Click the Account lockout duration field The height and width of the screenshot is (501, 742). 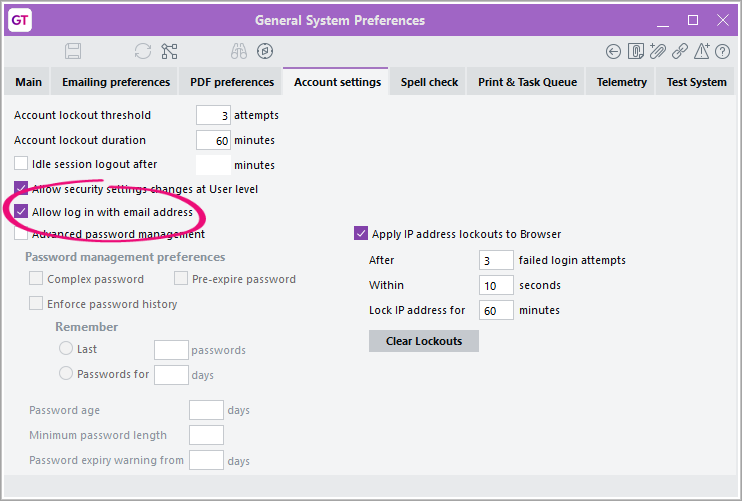tap(213, 141)
